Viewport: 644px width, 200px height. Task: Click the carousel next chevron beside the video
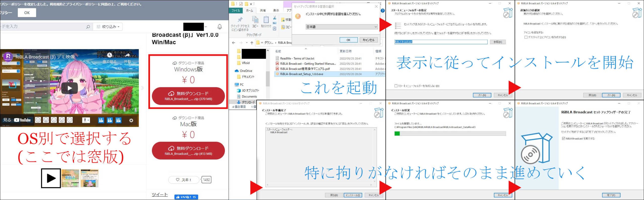(142, 88)
